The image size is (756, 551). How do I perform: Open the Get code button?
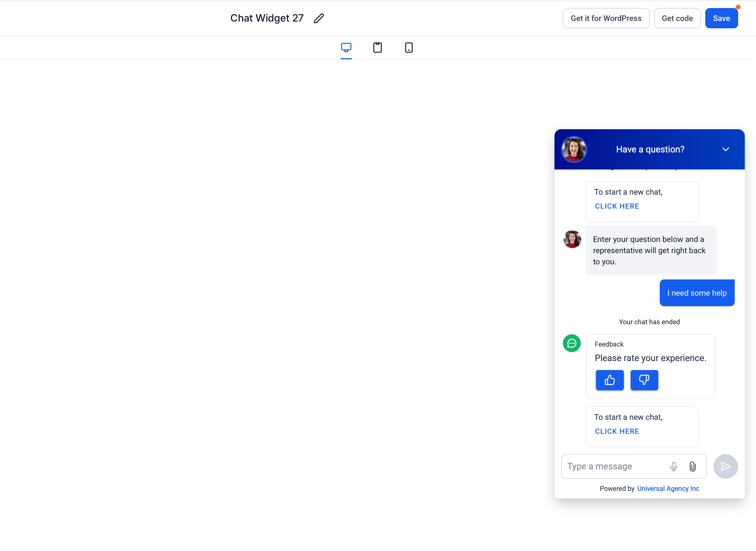(677, 18)
